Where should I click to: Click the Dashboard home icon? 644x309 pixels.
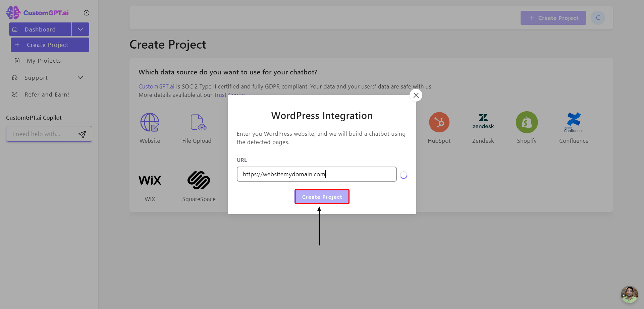pyautogui.click(x=15, y=29)
